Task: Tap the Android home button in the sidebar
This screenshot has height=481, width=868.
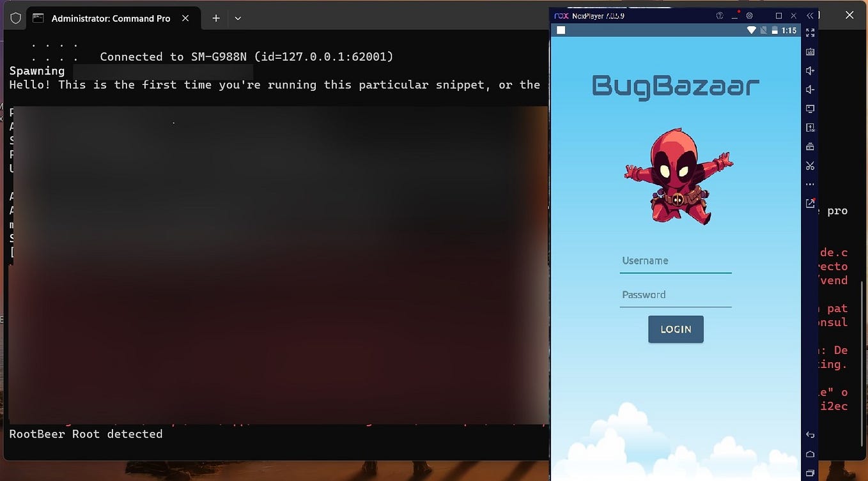Action: (810, 454)
